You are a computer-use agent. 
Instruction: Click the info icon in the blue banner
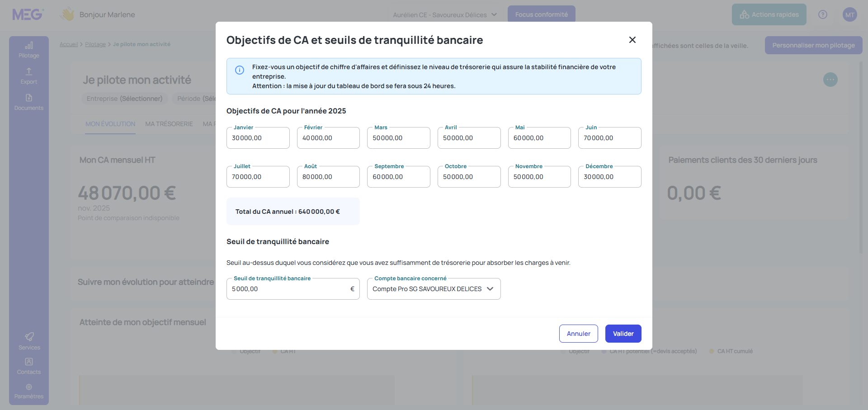click(x=240, y=70)
